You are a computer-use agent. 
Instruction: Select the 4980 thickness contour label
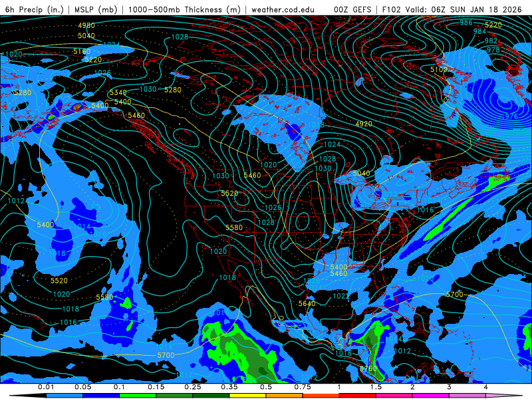(x=86, y=25)
